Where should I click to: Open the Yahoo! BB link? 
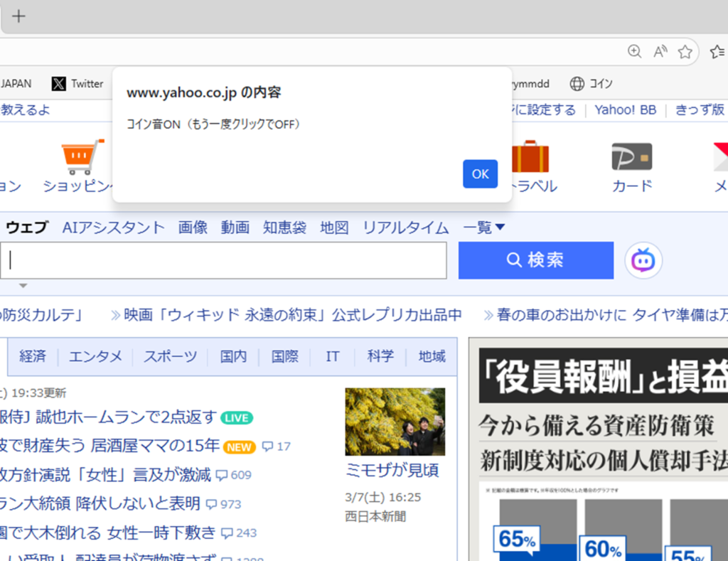click(x=626, y=109)
